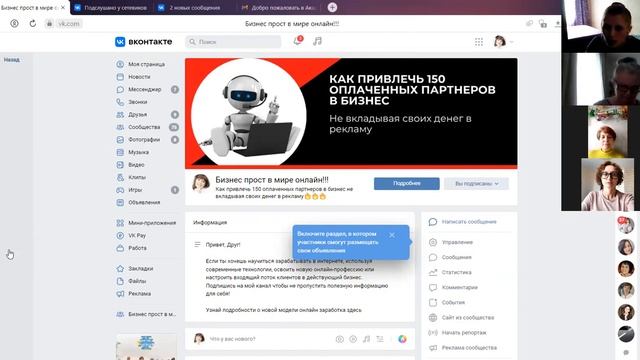This screenshot has width=640, height=360.
Task: Click the community cover banner
Action: point(351,113)
